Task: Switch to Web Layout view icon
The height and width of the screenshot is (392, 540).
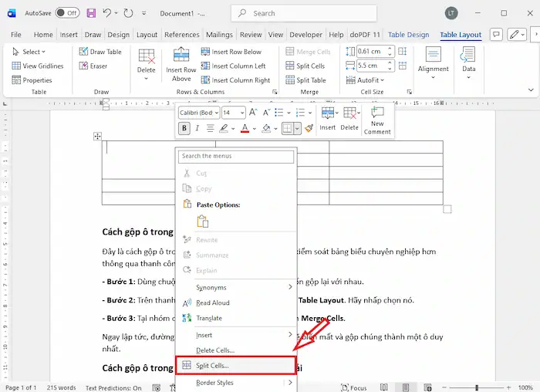Action: click(x=427, y=387)
